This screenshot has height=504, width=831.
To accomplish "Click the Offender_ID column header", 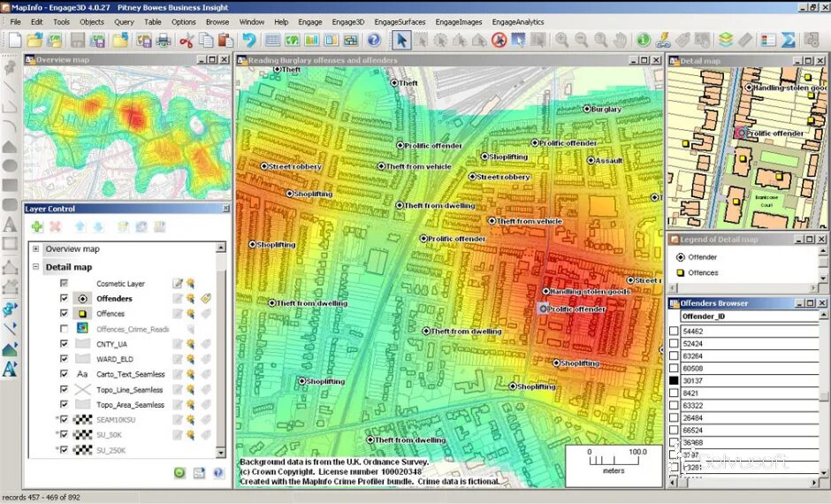I will coord(750,317).
